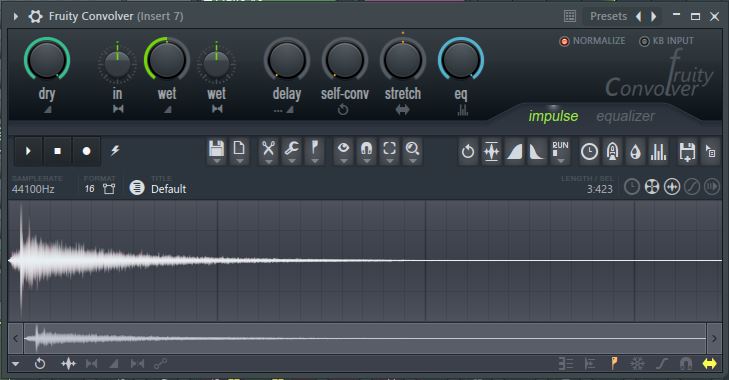This screenshot has height=380, width=729.
Task: Click the self-conv knob
Action: 345,60
